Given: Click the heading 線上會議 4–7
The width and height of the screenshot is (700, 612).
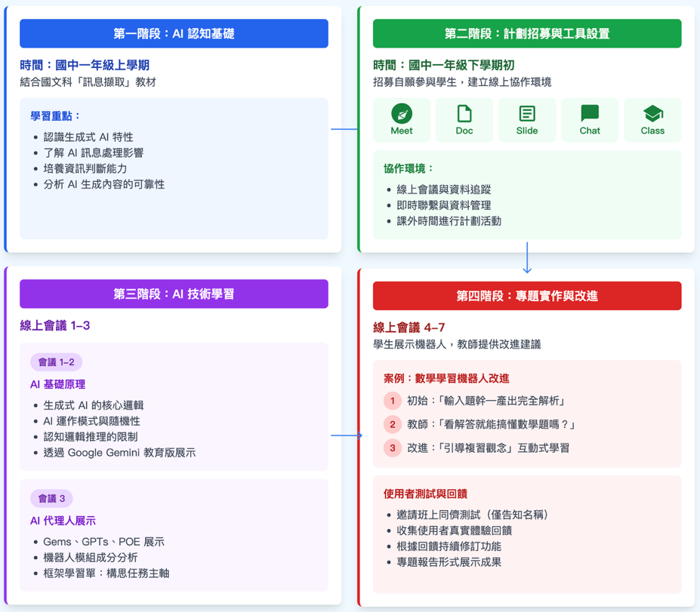Looking at the screenshot, I should pos(409,328).
